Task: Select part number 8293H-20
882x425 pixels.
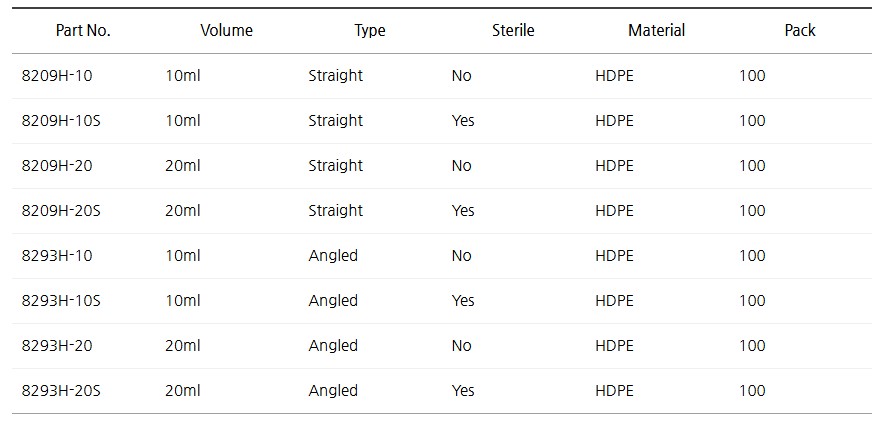Action: 57,346
